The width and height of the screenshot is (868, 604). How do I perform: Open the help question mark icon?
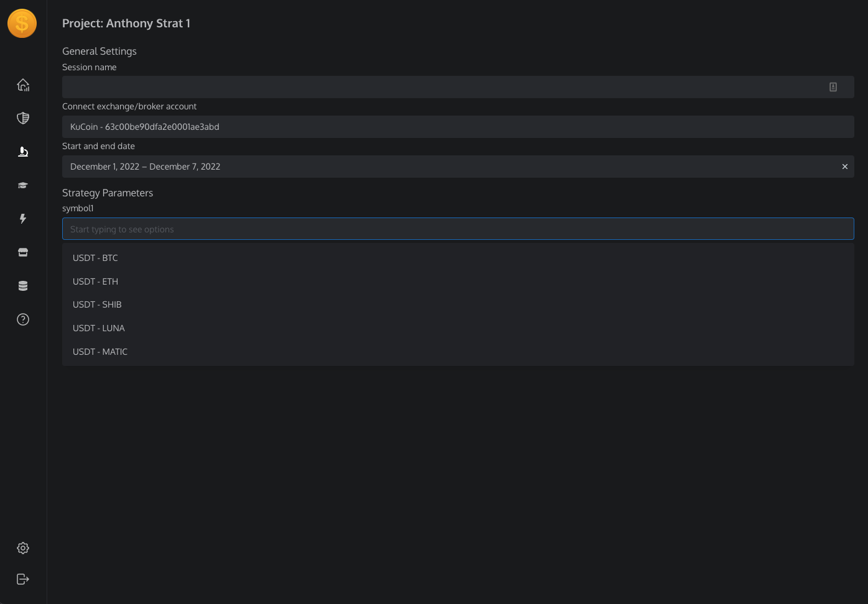pyautogui.click(x=23, y=319)
